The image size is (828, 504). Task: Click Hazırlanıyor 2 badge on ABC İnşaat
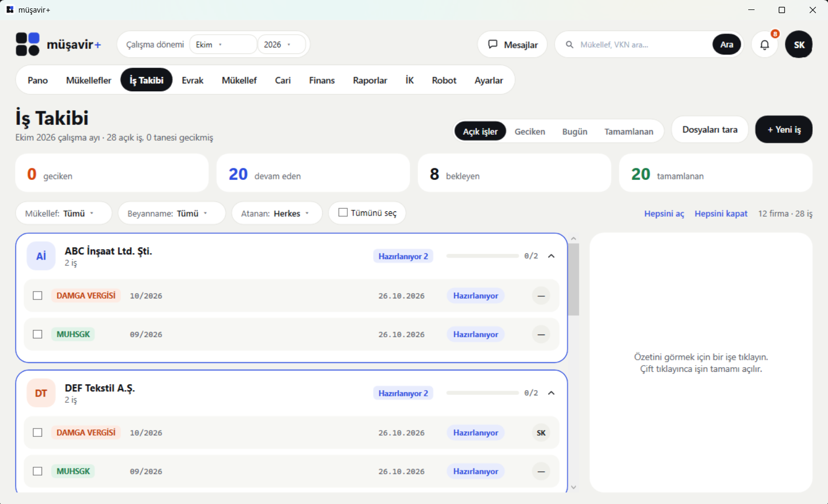tap(403, 256)
